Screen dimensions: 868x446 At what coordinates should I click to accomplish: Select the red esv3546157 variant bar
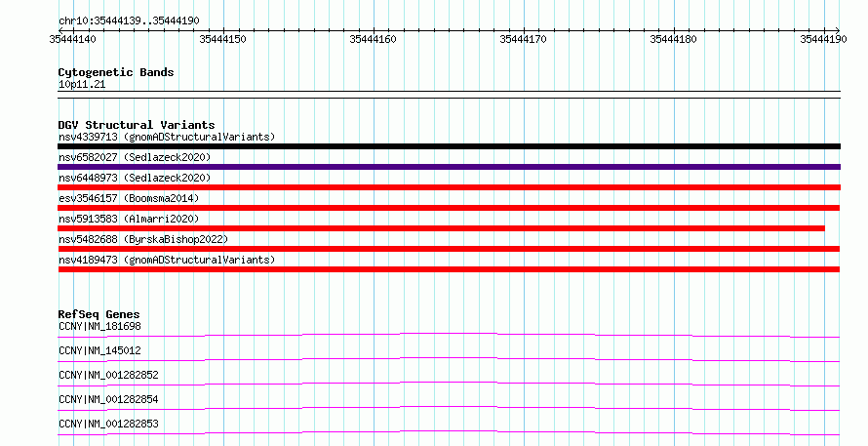(x=449, y=208)
